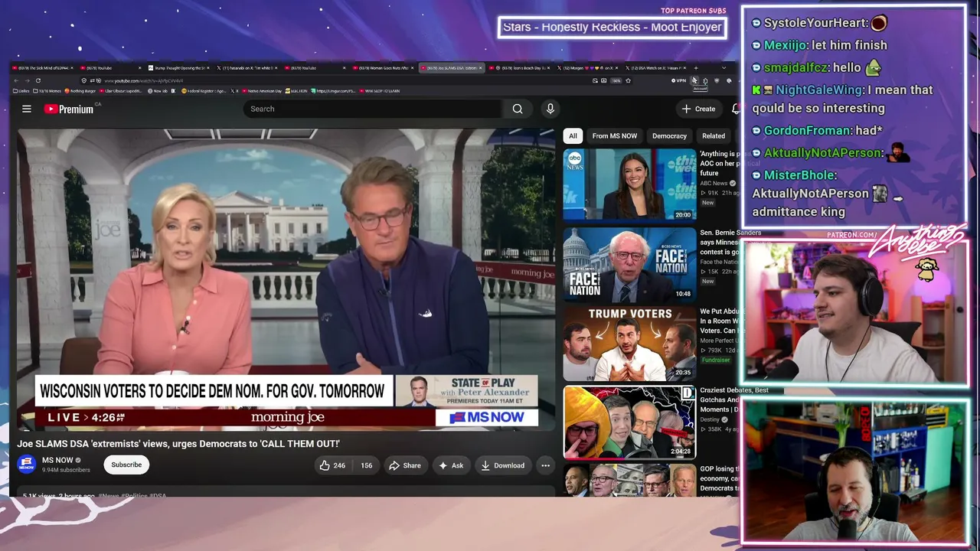This screenshot has width=980, height=551.
Task: Click chat username 'SystoleYourHeart'
Action: [815, 23]
